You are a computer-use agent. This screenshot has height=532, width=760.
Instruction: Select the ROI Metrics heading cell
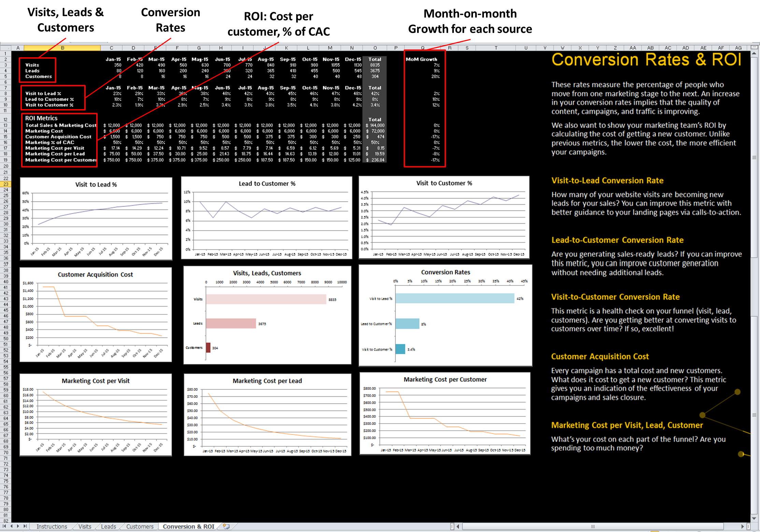[41, 118]
